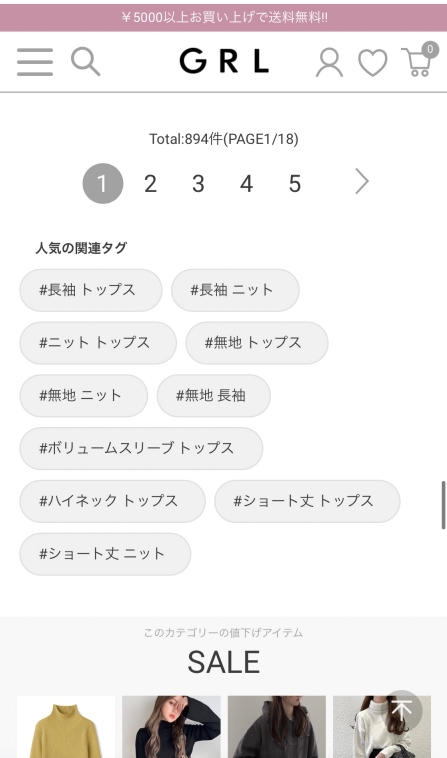Open the yellow turtleneck sale item
Viewport: 447px width, 758px height.
pyautogui.click(x=66, y=727)
